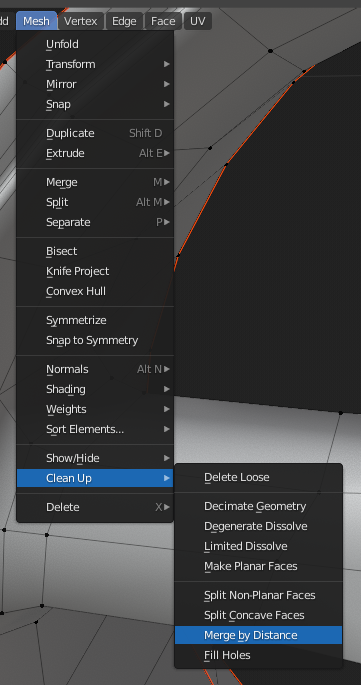361x685 pixels.
Task: Open the Edge menu
Action: click(124, 21)
